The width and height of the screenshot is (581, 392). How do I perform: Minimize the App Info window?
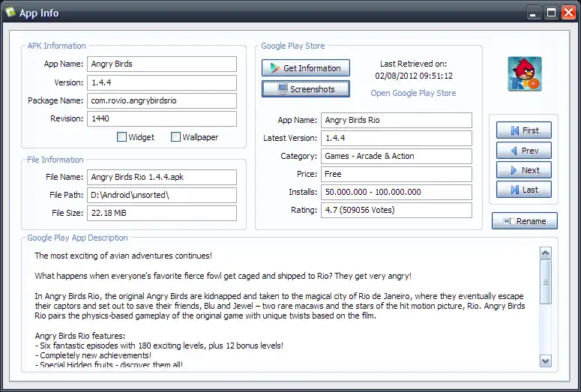(533, 13)
